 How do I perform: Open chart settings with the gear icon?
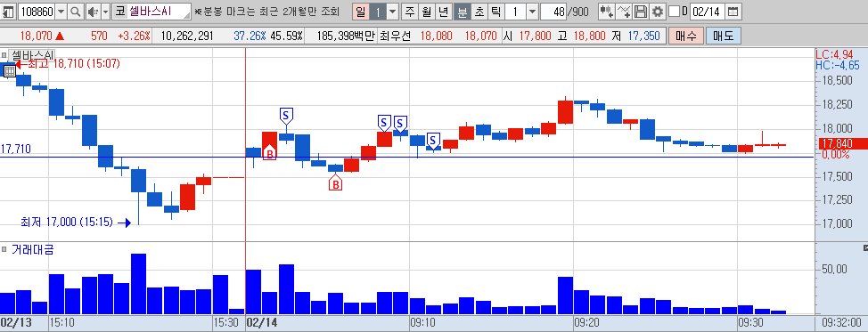coord(658,11)
